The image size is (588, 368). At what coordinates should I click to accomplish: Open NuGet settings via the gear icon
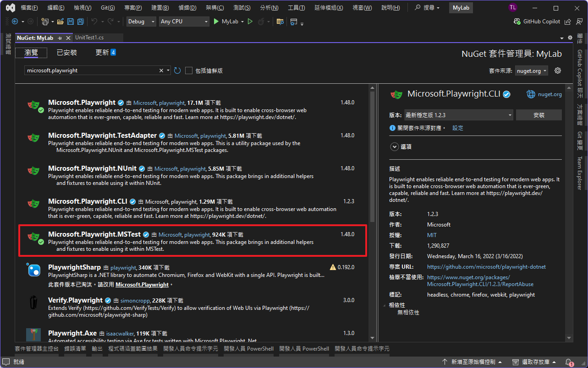[558, 70]
